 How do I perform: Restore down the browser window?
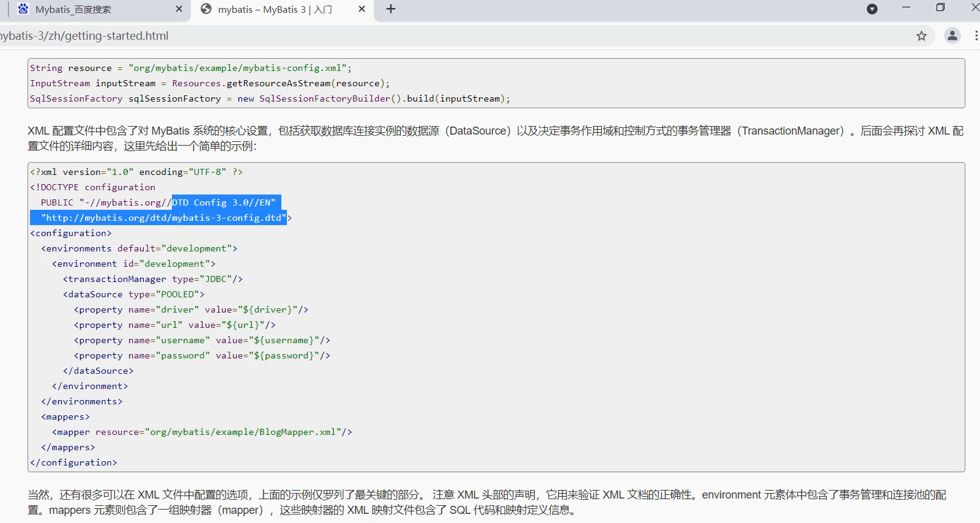coord(940,7)
